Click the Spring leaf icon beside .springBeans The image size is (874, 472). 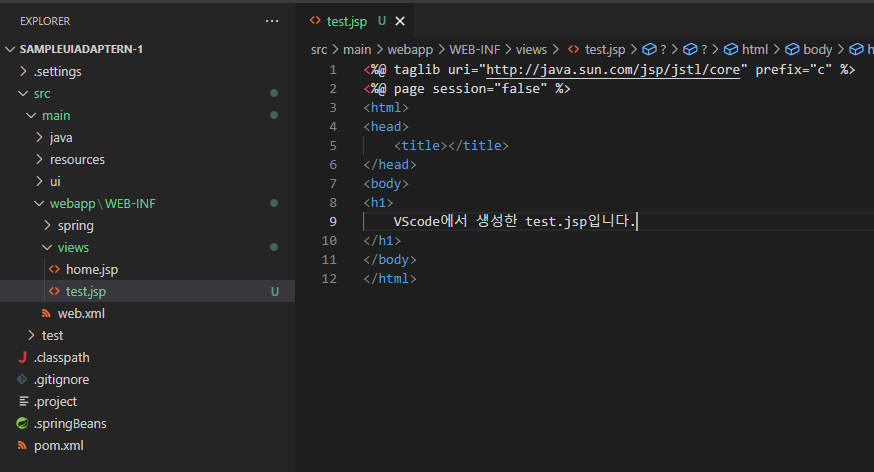point(22,424)
